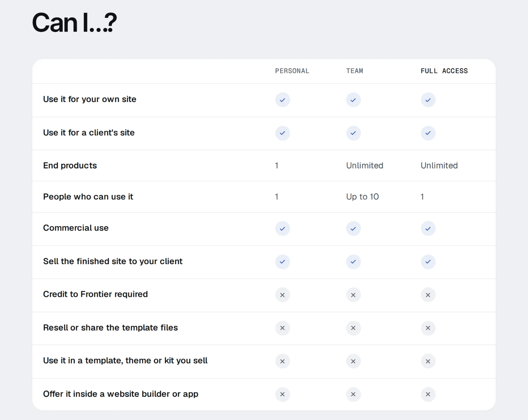Click 'Offer it inside a website builder or app'
The height and width of the screenshot is (420, 528).
coord(121,394)
